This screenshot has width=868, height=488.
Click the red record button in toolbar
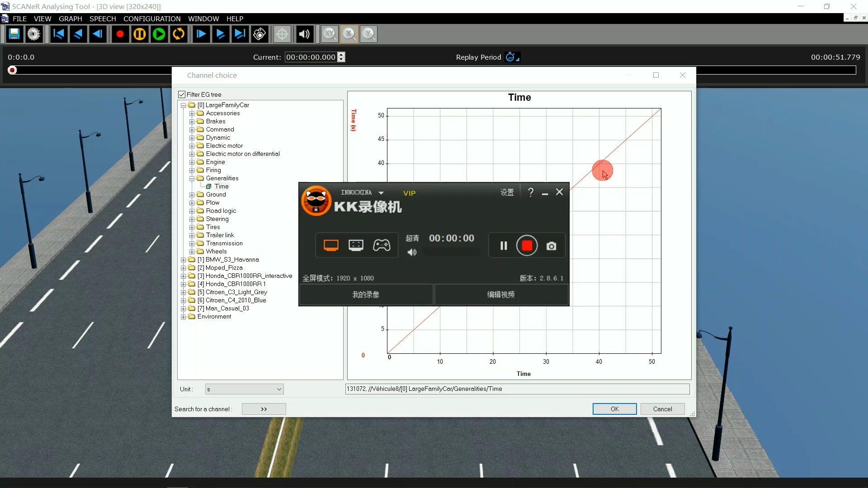[120, 34]
